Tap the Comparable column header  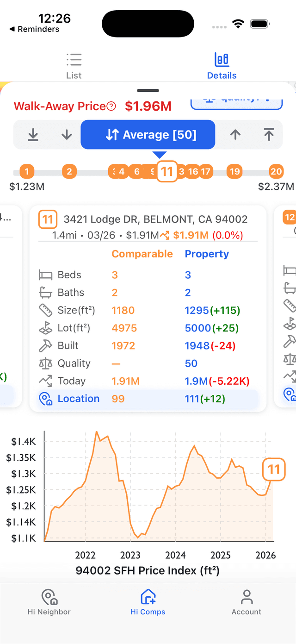(x=142, y=254)
